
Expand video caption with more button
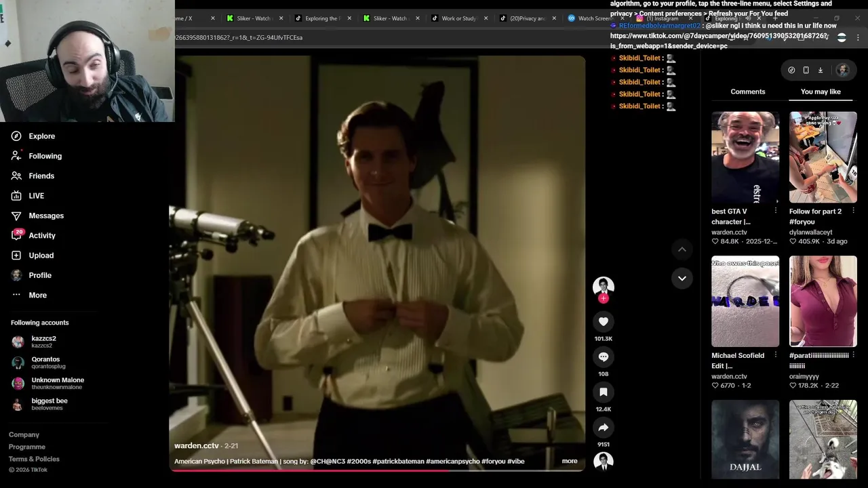570,461
